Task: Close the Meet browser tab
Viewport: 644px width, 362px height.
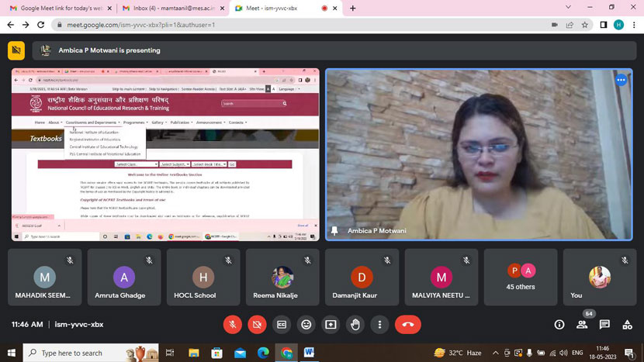Action: tap(334, 9)
